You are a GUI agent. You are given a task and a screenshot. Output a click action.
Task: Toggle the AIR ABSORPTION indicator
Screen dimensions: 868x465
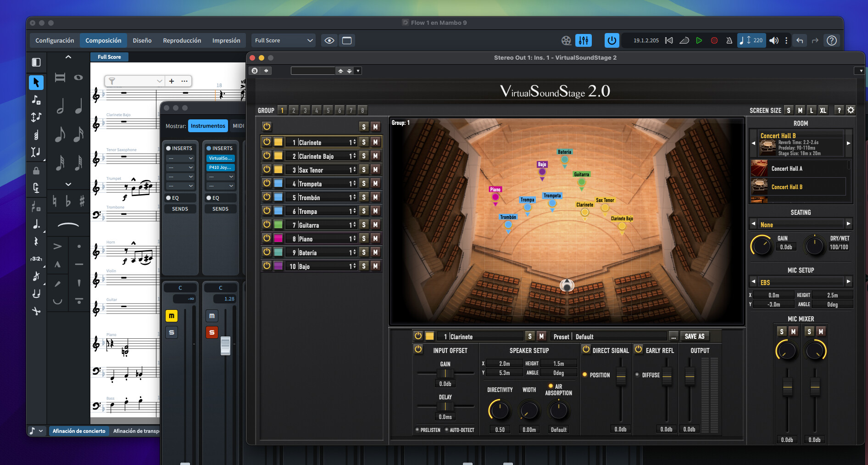[x=551, y=386]
